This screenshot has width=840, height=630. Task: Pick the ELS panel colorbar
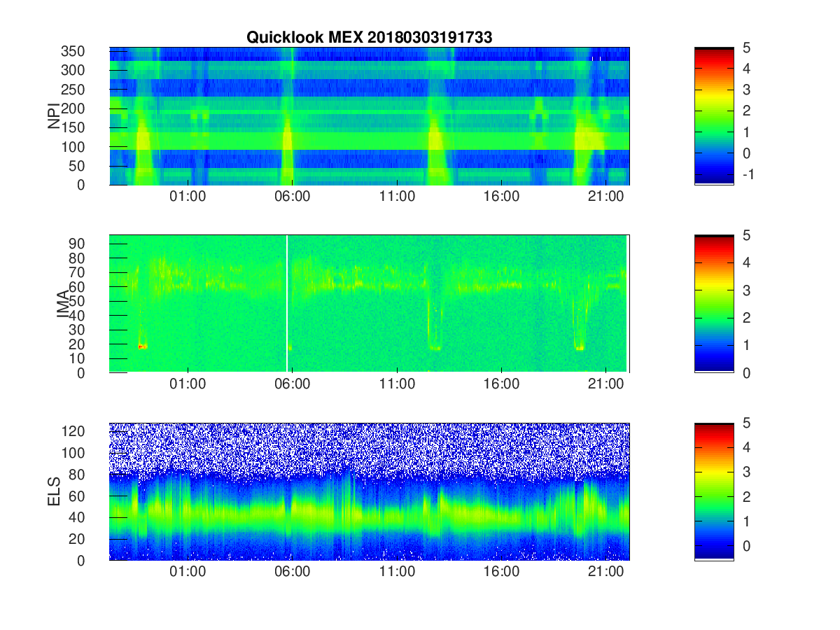coord(714,491)
